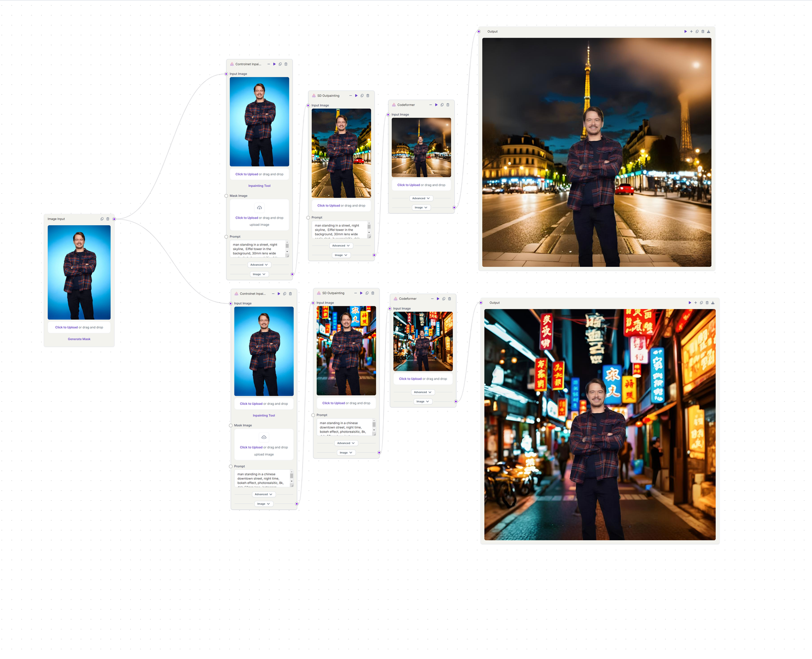This screenshot has height=659, width=812.
Task: Expand Advanced settings on bottom Controlnet Inpainting
Action: 263,494
